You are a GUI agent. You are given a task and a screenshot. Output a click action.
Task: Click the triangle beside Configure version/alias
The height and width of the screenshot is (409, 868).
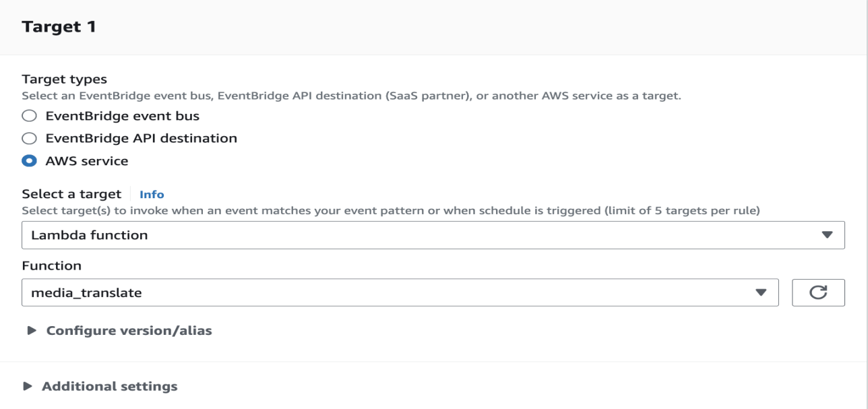point(32,331)
